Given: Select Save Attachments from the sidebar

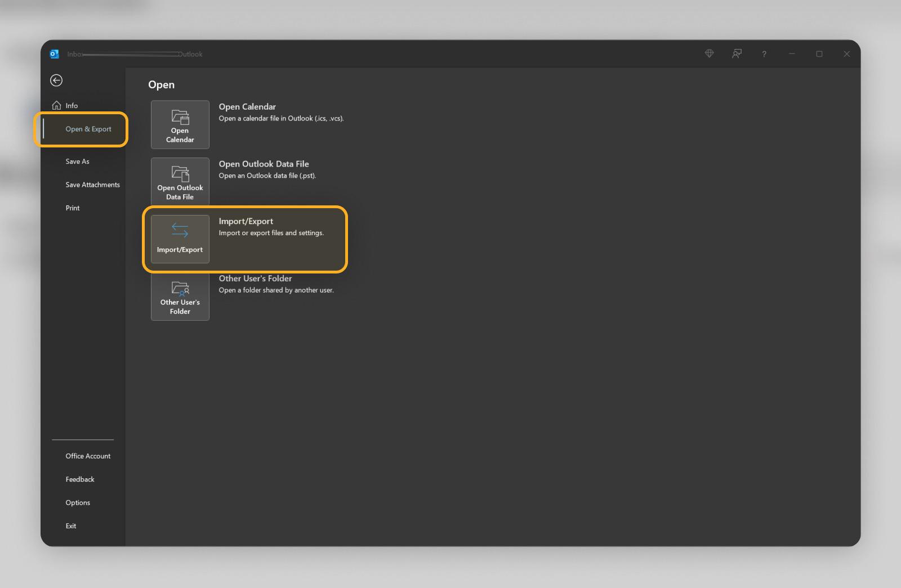Looking at the screenshot, I should pos(92,185).
